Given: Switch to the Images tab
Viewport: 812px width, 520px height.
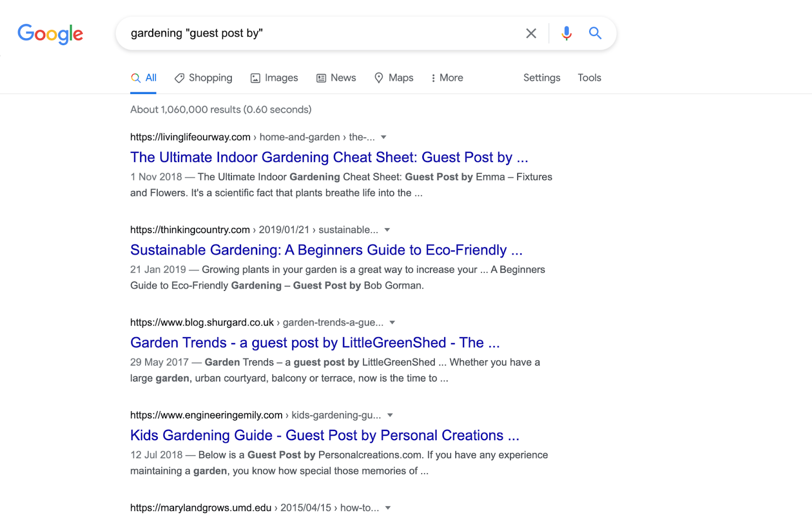Looking at the screenshot, I should tap(275, 78).
